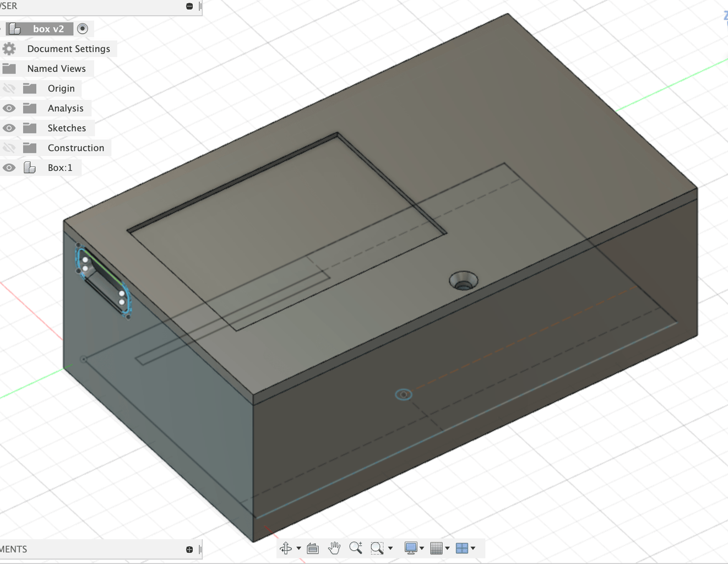
Task: Open the Grid and Snaps dropdown arrow
Action: 447,549
